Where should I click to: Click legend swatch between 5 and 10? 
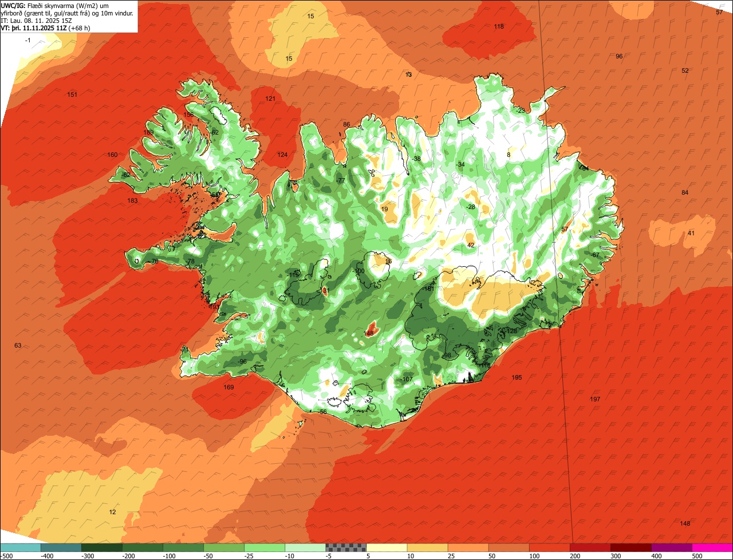[387, 547]
